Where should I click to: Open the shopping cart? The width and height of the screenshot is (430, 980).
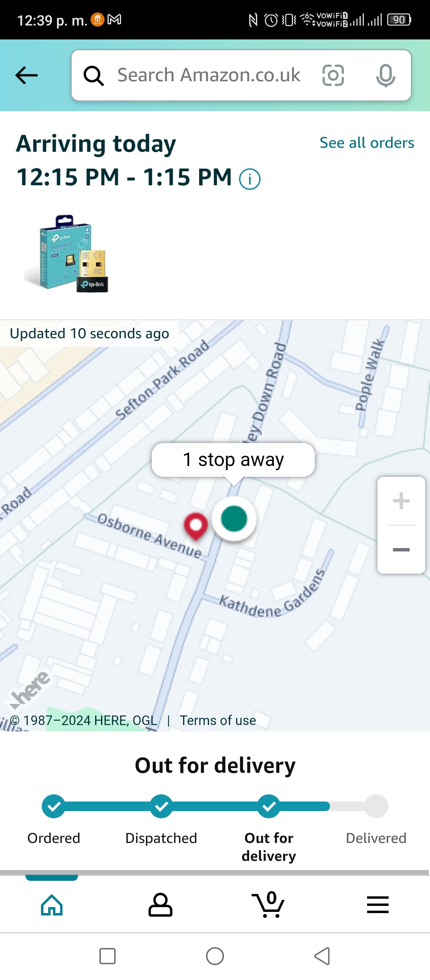268,905
